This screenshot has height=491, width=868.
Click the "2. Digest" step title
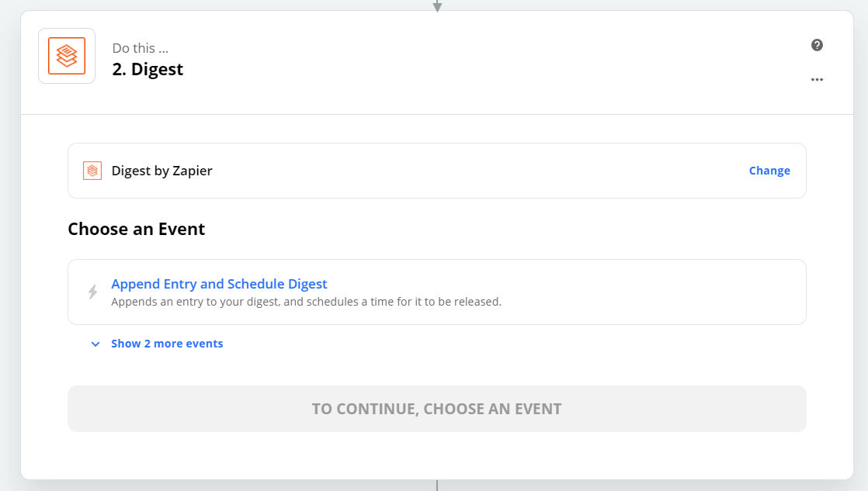click(x=148, y=69)
